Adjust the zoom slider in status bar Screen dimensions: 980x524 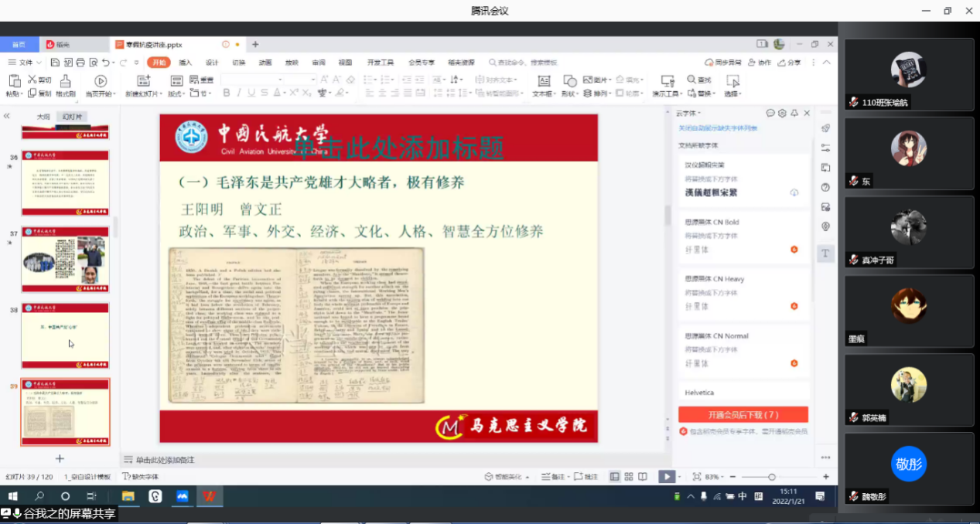pos(771,477)
